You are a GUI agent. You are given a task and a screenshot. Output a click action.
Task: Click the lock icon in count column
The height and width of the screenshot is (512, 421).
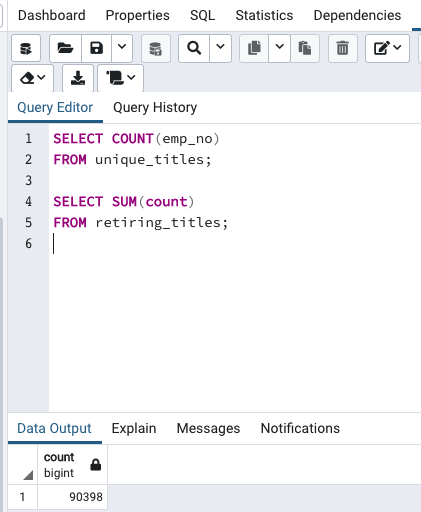(x=96, y=465)
